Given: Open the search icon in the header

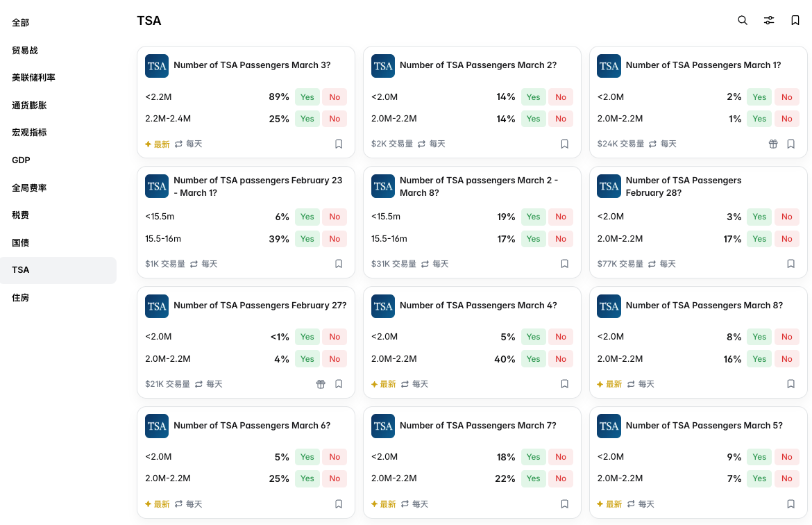Looking at the screenshot, I should (743, 21).
